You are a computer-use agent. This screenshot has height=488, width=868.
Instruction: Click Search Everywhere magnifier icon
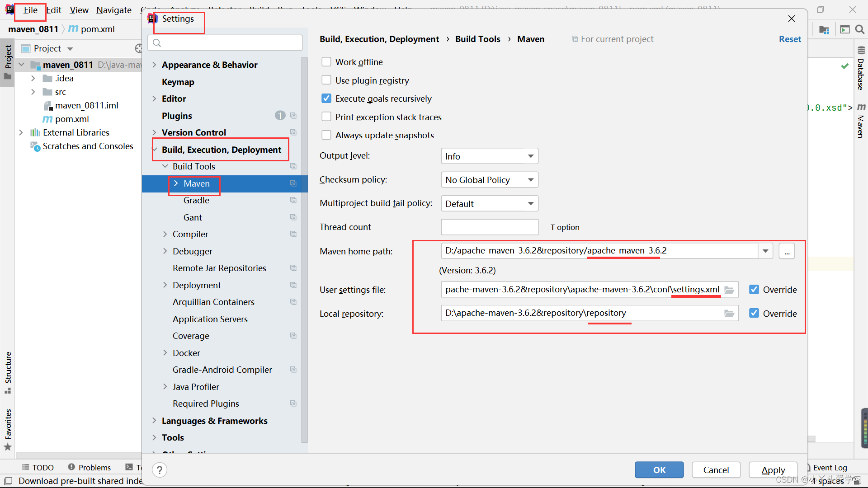pos(859,29)
